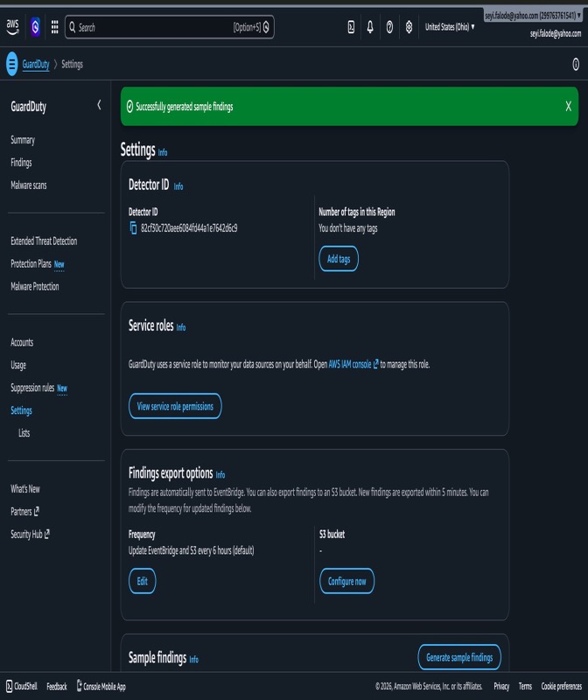Screen dimensions: 588x700
Task: Open Summary in the sidebar
Action: [23, 140]
